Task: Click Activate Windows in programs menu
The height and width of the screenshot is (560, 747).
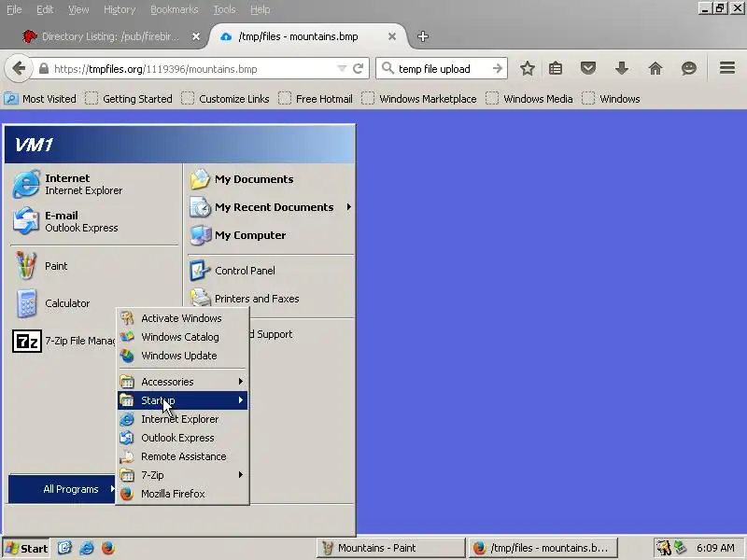Action: click(x=182, y=318)
